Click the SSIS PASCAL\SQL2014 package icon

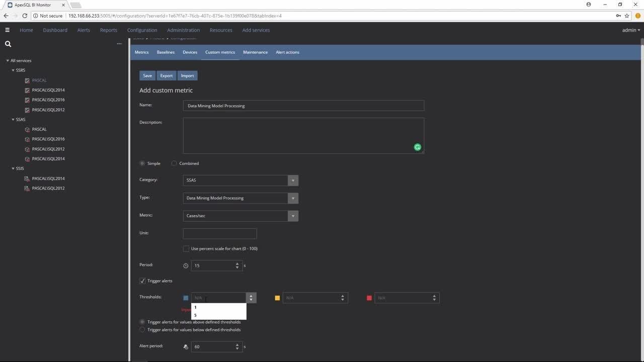(x=27, y=178)
